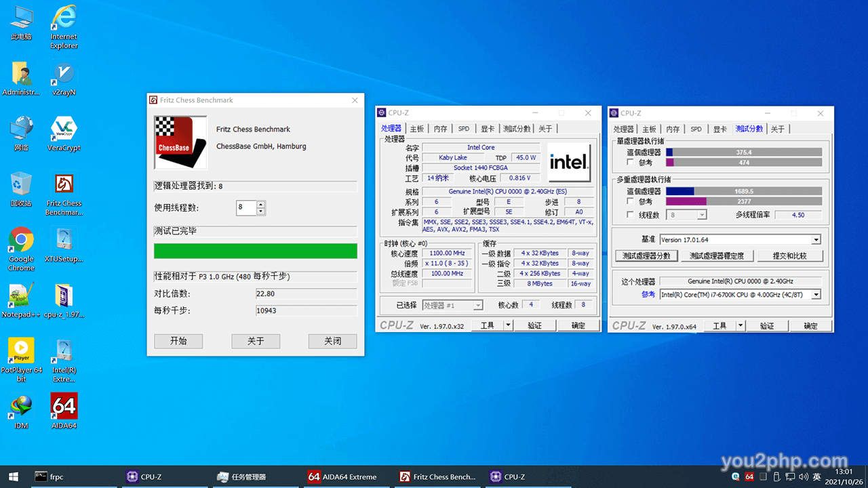This screenshot has width=868, height=488.
Task: Select the Fritz Chess Benchmark desktop shortcut
Action: click(x=64, y=194)
